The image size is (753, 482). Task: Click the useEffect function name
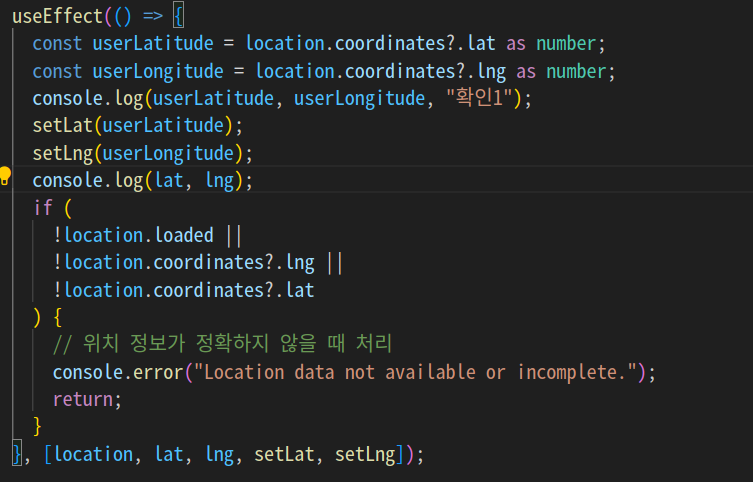coord(57,16)
